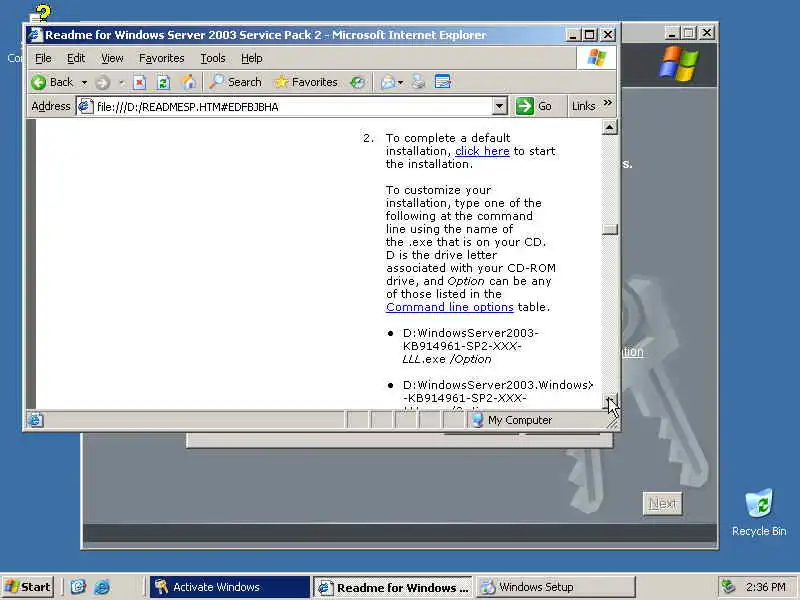Expand the address bar dropdown list
Screen dimensions: 800x600
pos(500,107)
